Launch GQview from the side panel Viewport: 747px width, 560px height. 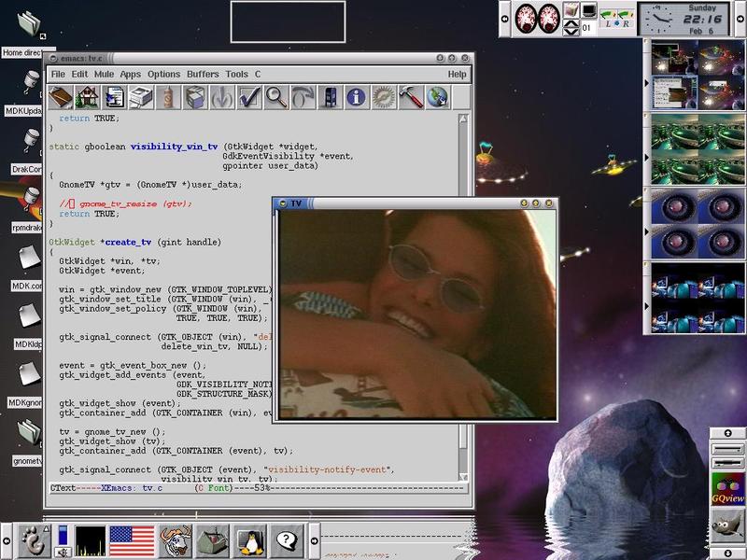(x=727, y=490)
